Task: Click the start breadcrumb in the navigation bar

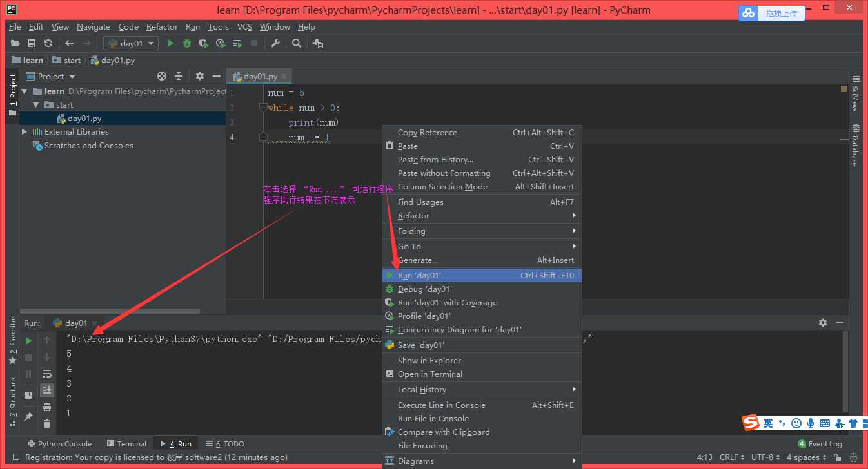Action: tap(67, 61)
